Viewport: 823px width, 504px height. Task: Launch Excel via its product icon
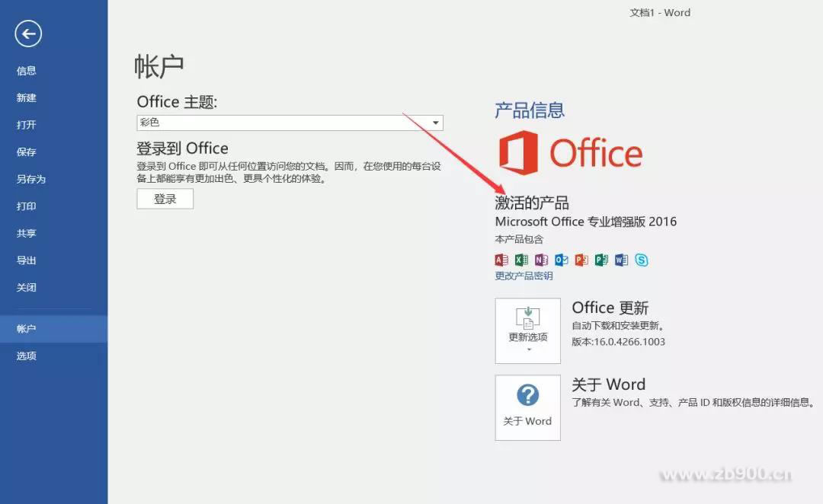click(521, 260)
